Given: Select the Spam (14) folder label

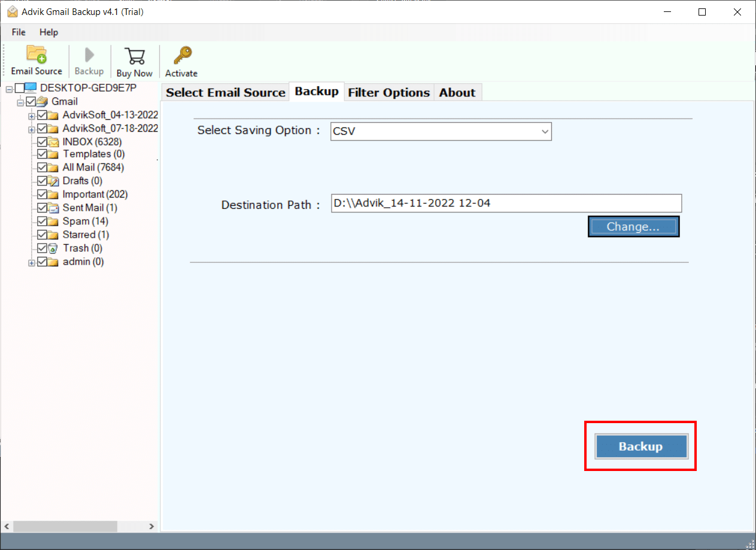Looking at the screenshot, I should (85, 221).
